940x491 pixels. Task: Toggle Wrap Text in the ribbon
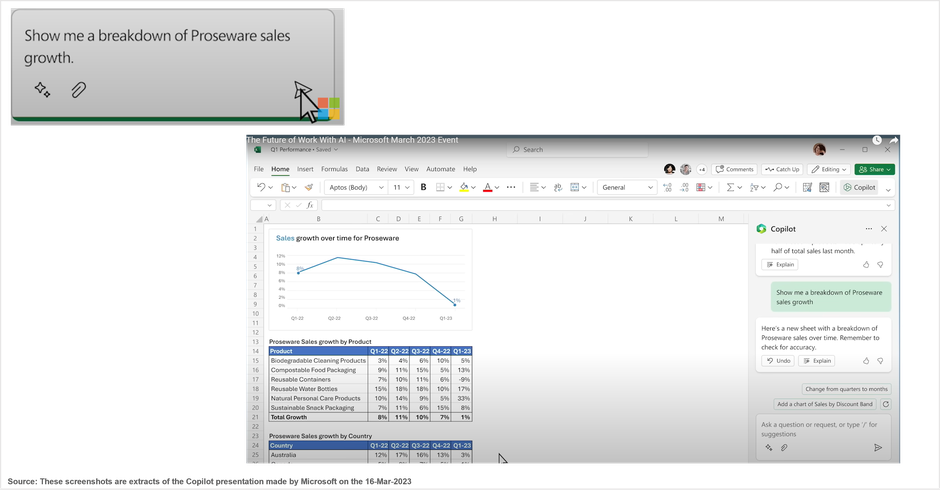pyautogui.click(x=558, y=188)
